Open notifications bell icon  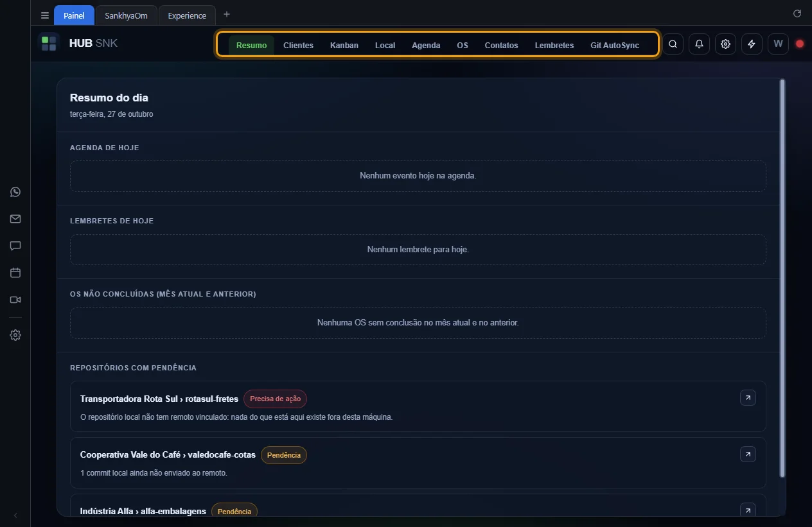click(x=699, y=44)
